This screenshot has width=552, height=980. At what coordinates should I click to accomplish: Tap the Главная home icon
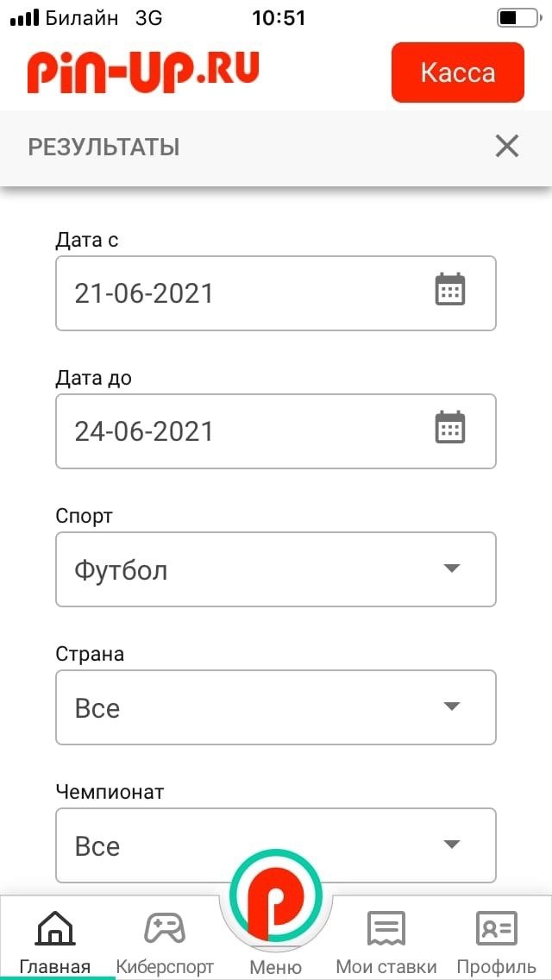coord(54,930)
